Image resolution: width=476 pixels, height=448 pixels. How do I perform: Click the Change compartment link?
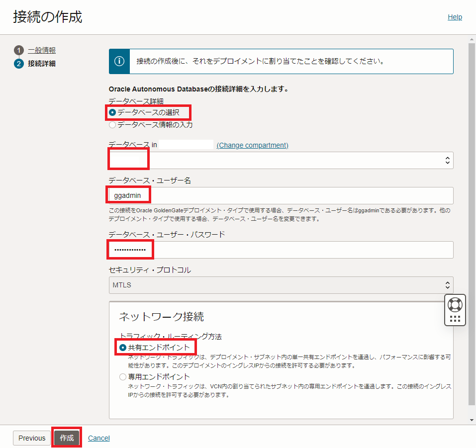pyautogui.click(x=252, y=145)
